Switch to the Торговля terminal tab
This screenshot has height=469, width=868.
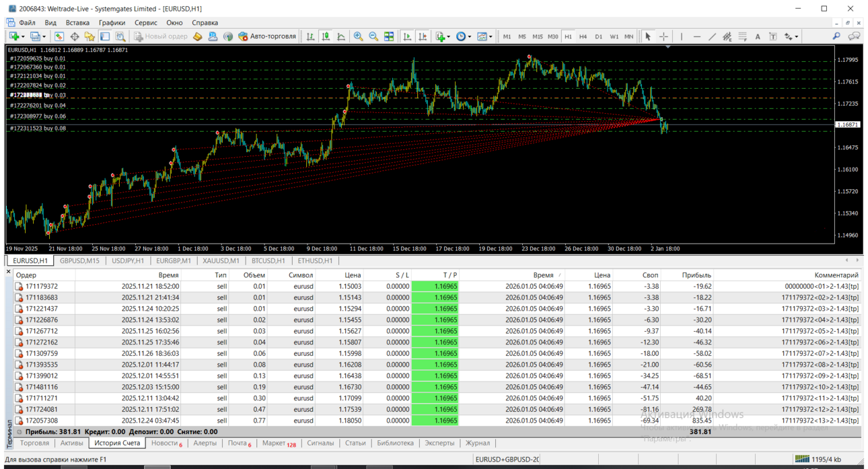pos(34,443)
